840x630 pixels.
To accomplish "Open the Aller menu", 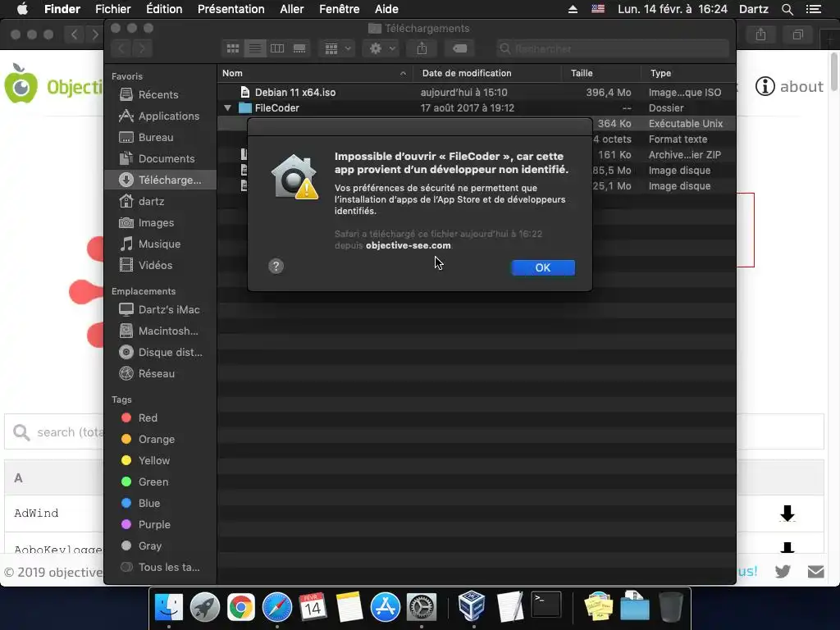I will (x=291, y=9).
